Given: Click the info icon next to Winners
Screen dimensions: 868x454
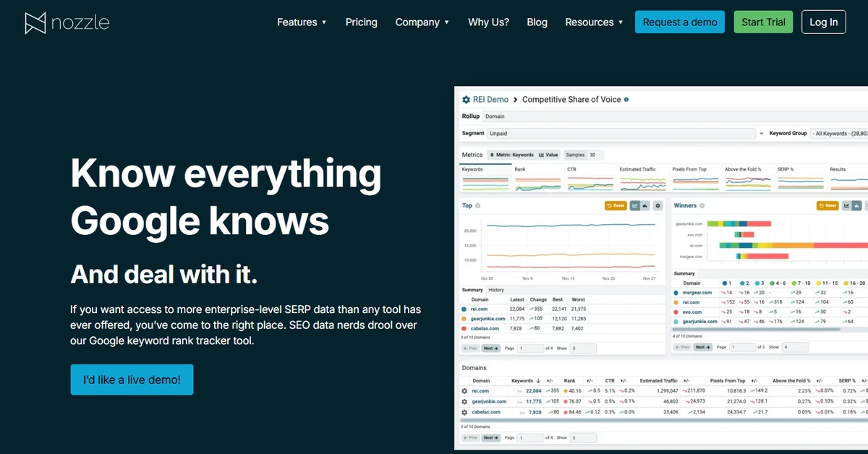Looking at the screenshot, I should (x=702, y=206).
